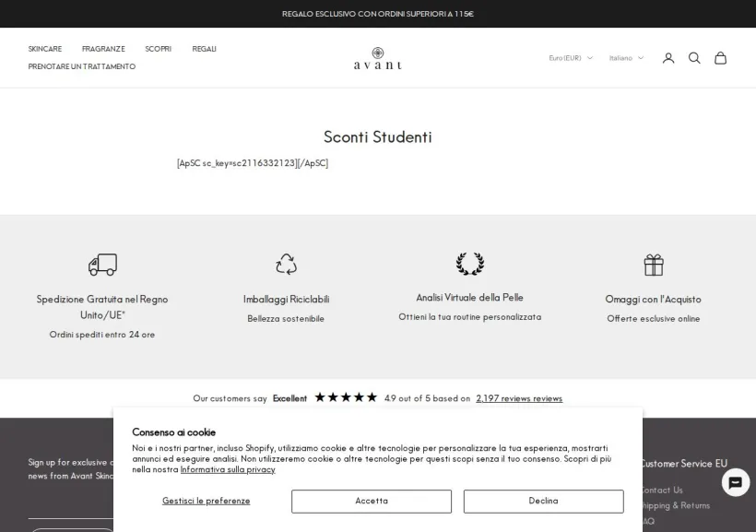This screenshot has width=756, height=532.
Task: Open the Informativa sulla privacy link
Action: (x=228, y=470)
